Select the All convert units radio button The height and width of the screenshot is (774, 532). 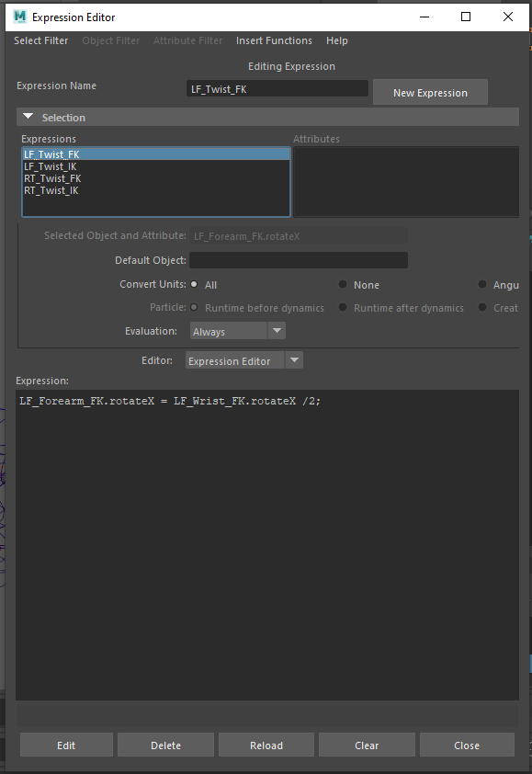[x=194, y=284]
